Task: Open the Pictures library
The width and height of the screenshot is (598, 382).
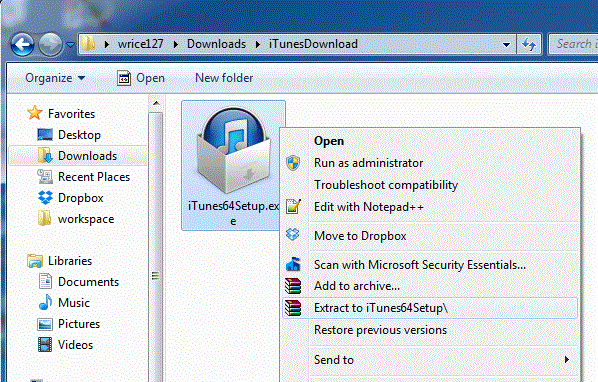Action: coord(79,324)
